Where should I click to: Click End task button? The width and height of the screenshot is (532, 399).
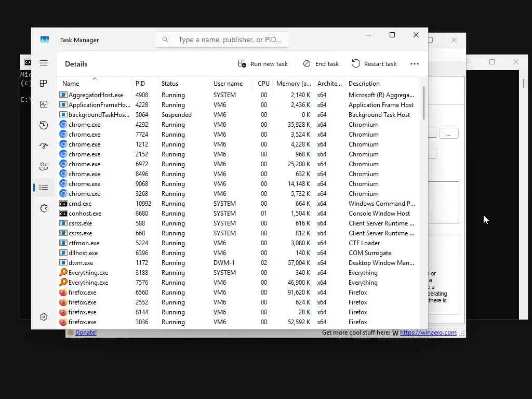click(x=321, y=64)
